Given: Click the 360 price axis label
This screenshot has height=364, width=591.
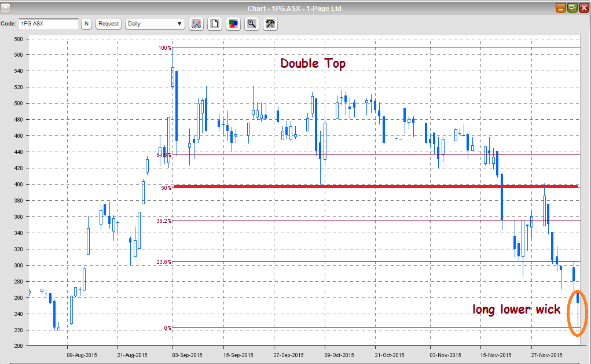Looking at the screenshot, I should click(x=19, y=217).
